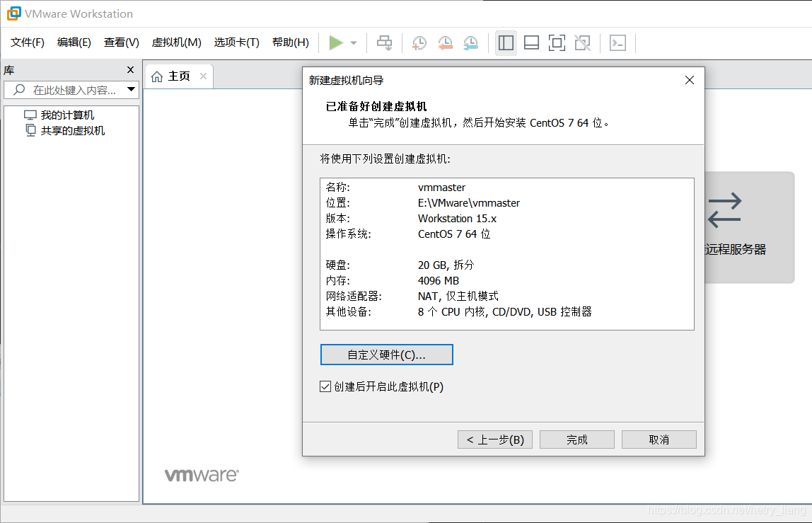Screen dimensions: 812x523
Task: Close the 新建虚拟机向导 dialog
Action: point(689,81)
